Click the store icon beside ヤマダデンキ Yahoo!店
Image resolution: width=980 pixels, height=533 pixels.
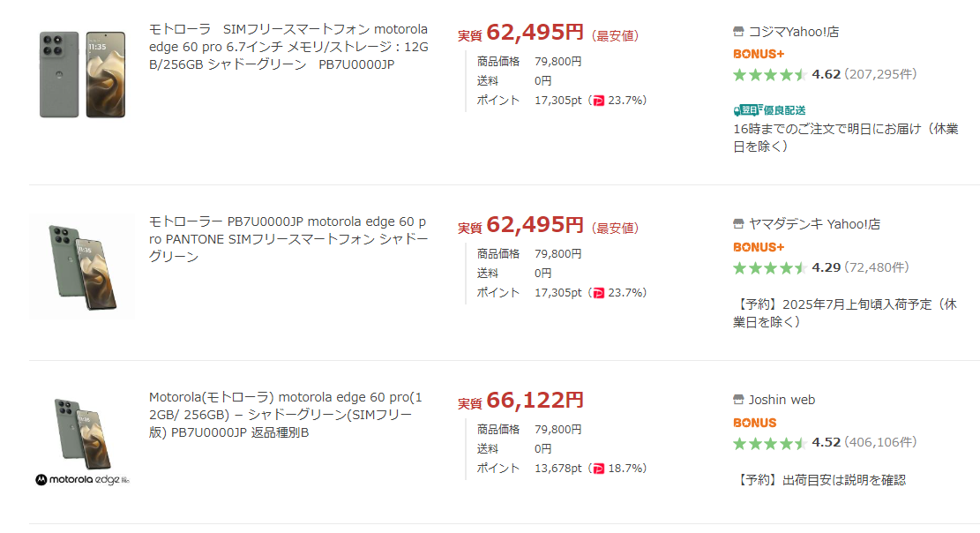click(x=738, y=224)
